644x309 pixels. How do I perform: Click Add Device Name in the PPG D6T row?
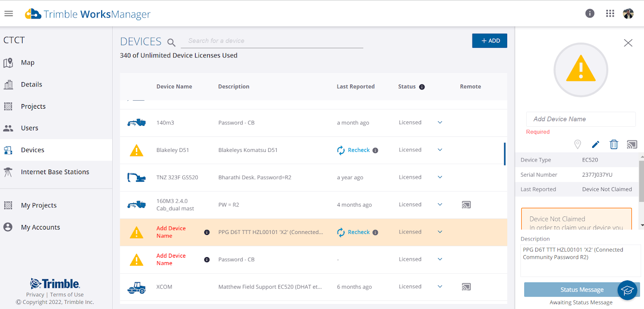pyautogui.click(x=171, y=232)
